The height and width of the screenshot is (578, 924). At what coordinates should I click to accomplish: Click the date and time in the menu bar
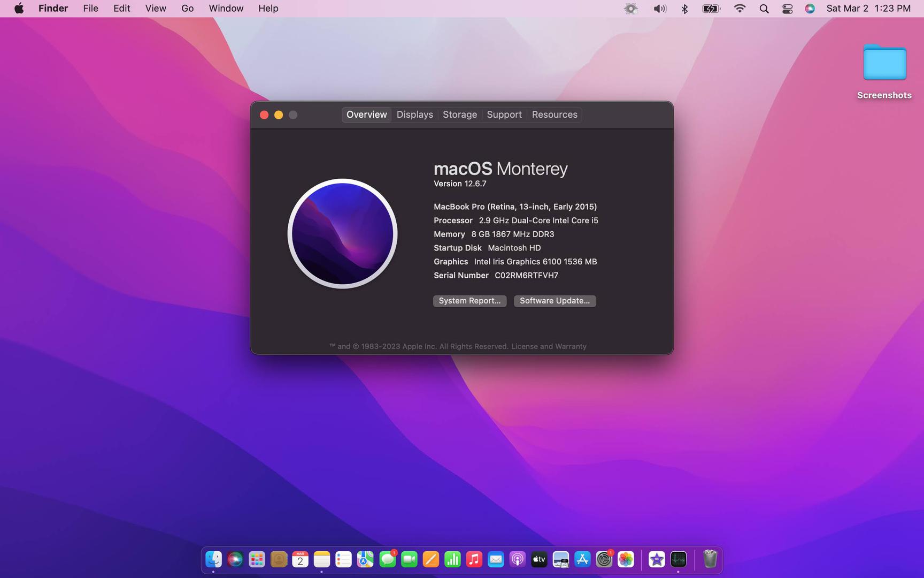click(x=868, y=9)
